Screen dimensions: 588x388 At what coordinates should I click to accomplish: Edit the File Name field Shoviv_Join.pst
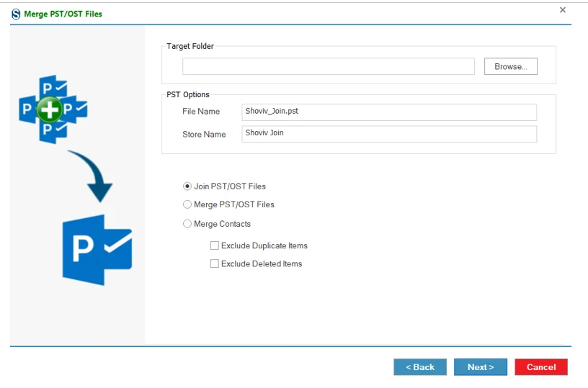coord(389,112)
